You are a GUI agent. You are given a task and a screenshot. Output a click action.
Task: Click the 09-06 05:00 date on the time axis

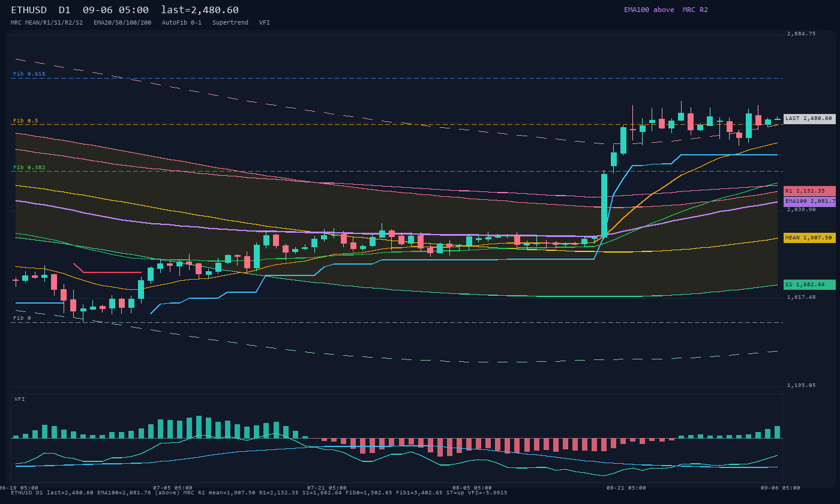point(781,488)
